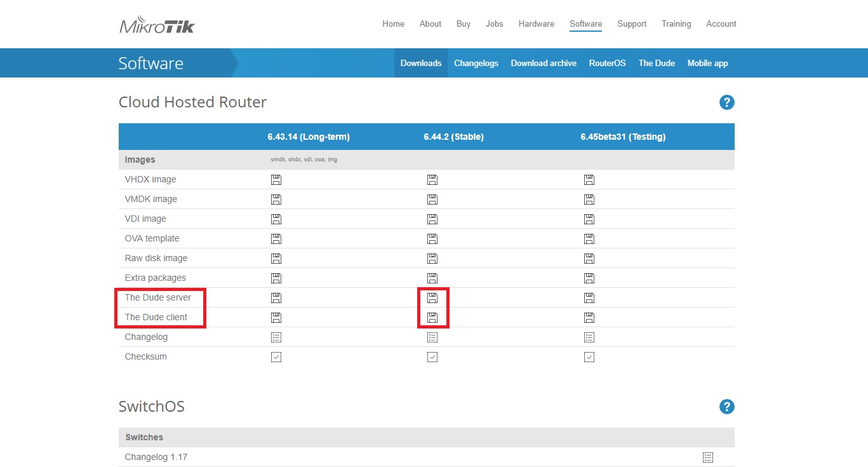Download Testing Raw disk image

point(589,259)
